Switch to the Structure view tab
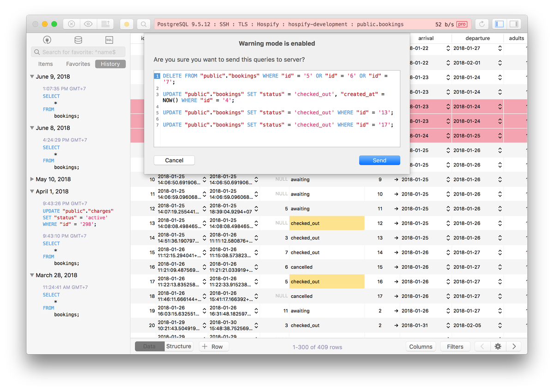The image size is (554, 392). click(179, 346)
